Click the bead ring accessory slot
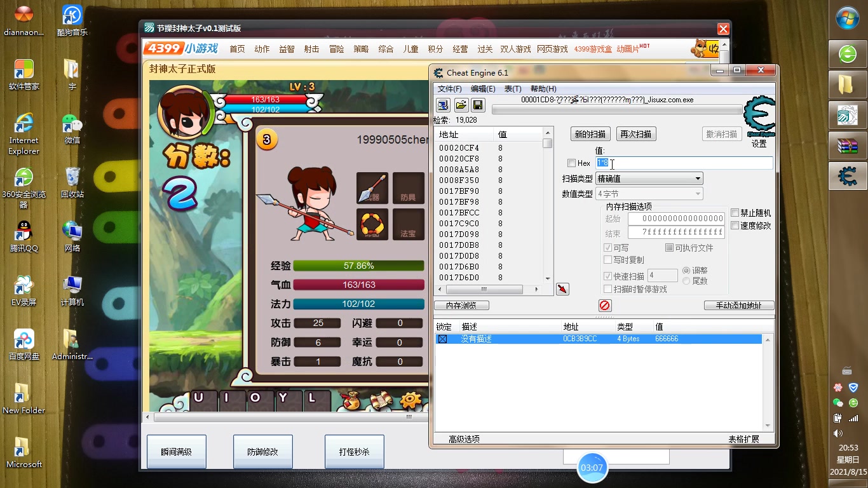 pos(372,225)
